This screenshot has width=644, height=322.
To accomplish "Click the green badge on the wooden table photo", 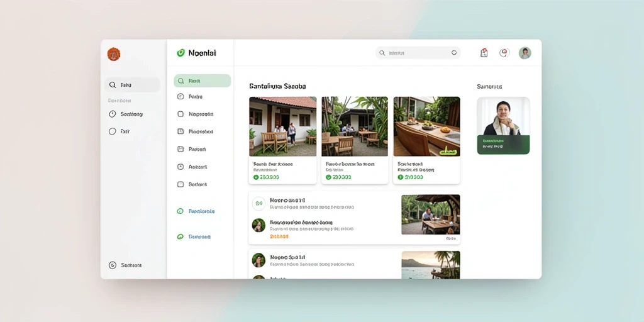I will pyautogui.click(x=448, y=152).
